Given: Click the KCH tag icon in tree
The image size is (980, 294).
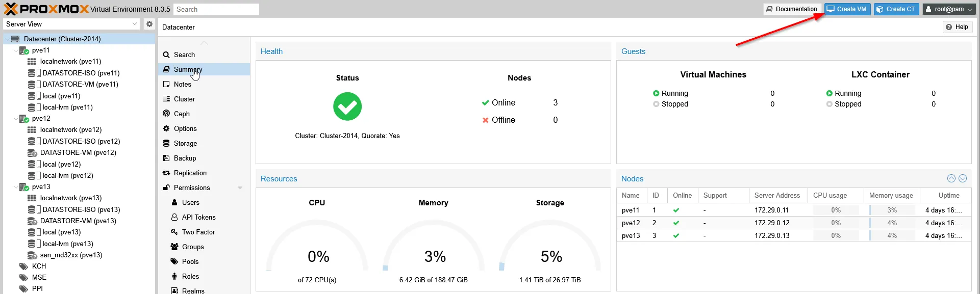Looking at the screenshot, I should click(23, 266).
